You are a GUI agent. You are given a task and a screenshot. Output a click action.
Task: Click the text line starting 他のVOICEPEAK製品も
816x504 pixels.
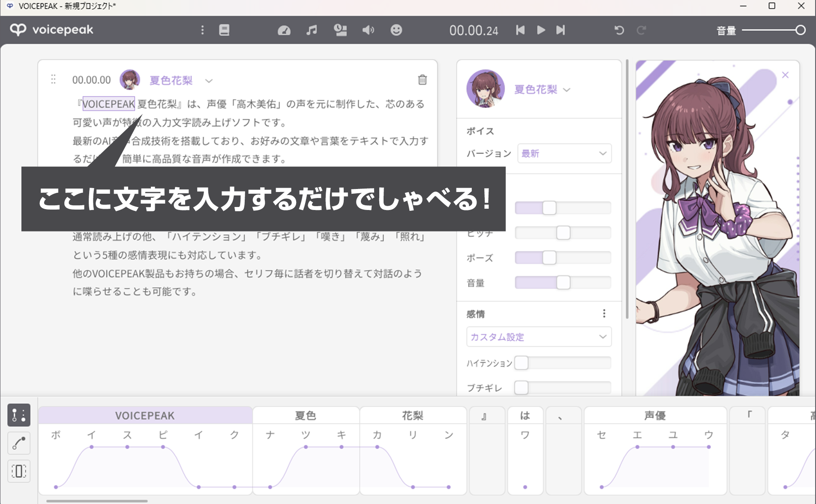(247, 273)
